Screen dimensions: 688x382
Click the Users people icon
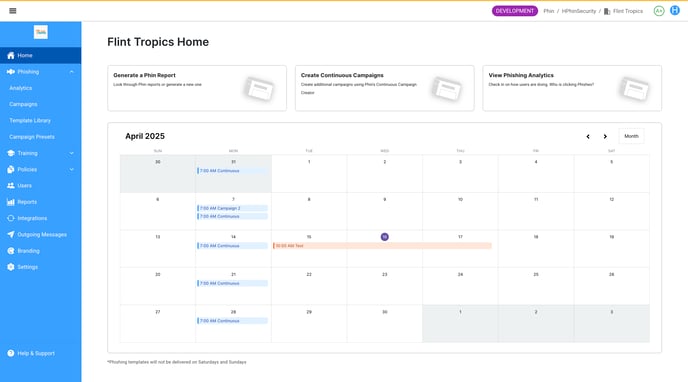tap(11, 186)
